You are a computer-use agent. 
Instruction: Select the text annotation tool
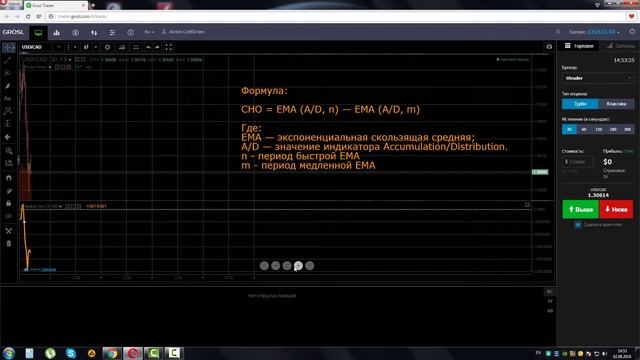(8, 98)
